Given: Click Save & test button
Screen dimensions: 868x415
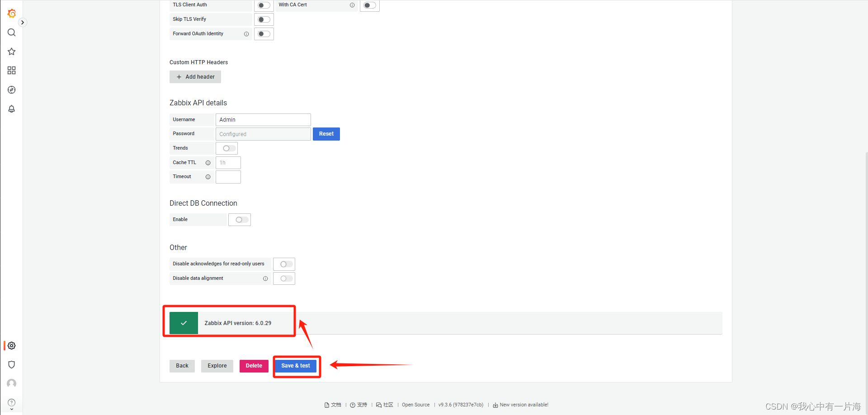Looking at the screenshot, I should (x=296, y=366).
